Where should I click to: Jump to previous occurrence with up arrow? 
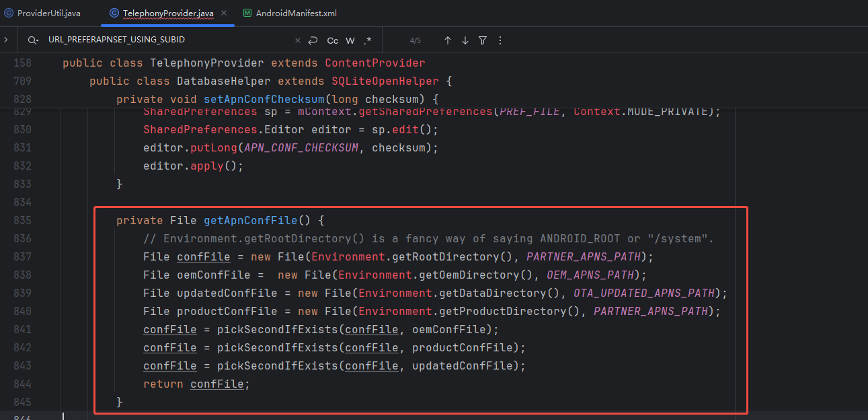tap(448, 40)
